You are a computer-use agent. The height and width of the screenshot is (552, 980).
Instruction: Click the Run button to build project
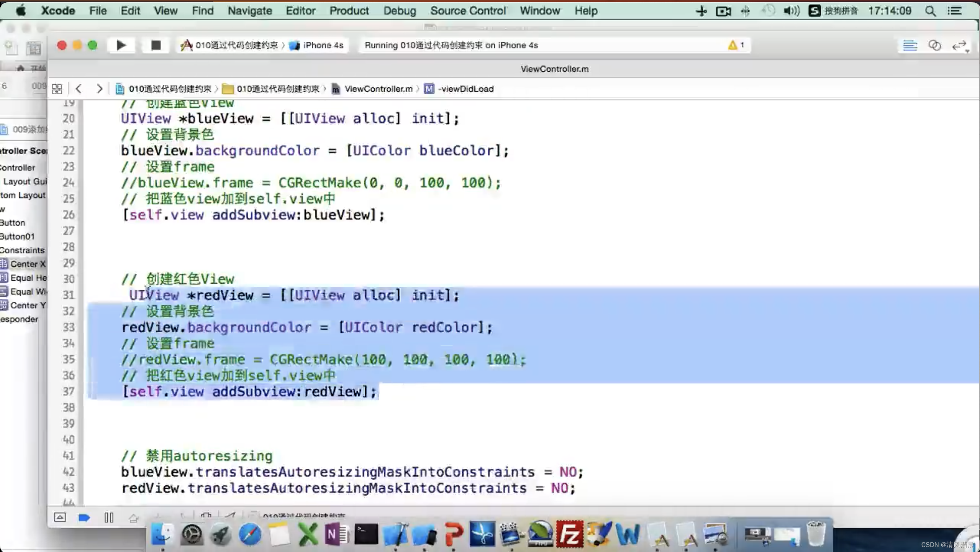coord(120,45)
